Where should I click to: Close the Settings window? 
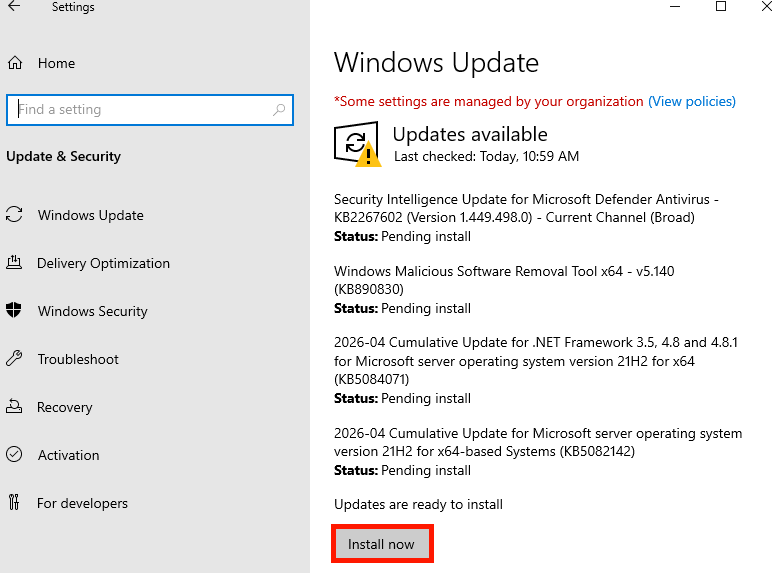click(x=767, y=6)
